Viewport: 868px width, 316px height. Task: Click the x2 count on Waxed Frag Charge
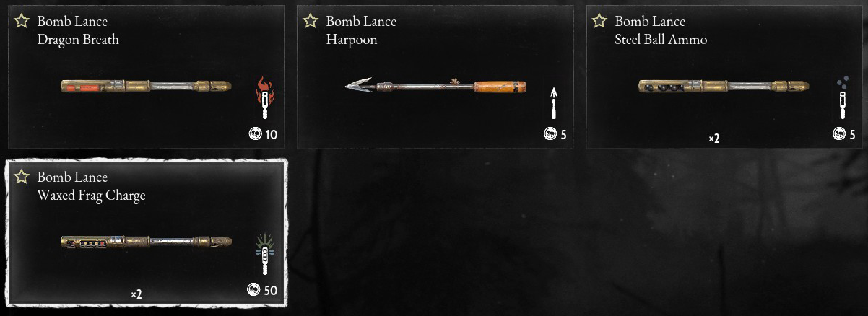(x=136, y=294)
